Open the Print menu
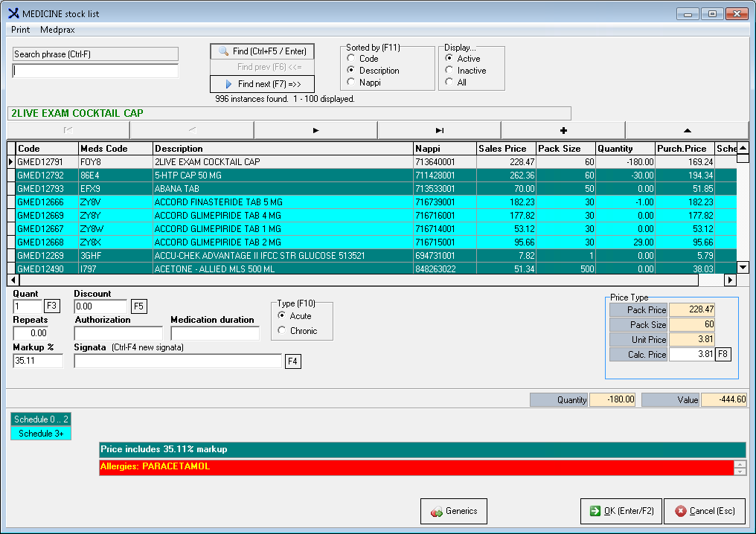The image size is (756, 534). point(21,30)
